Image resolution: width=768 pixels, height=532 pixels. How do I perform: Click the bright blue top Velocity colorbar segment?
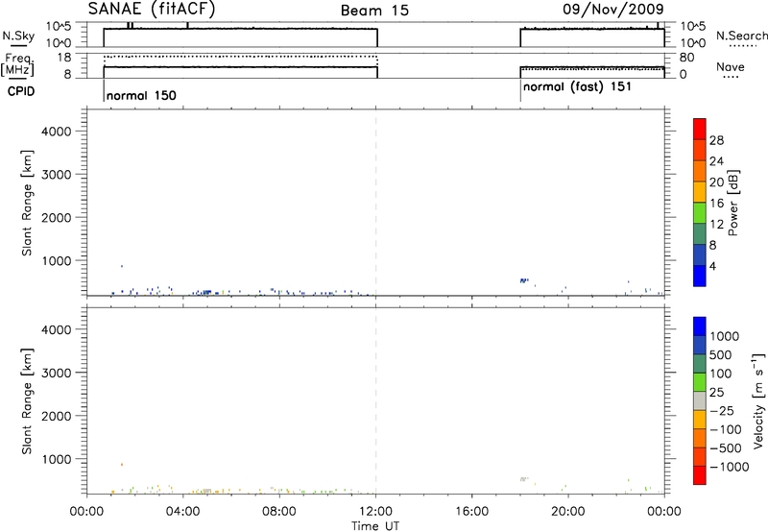pyautogui.click(x=700, y=326)
